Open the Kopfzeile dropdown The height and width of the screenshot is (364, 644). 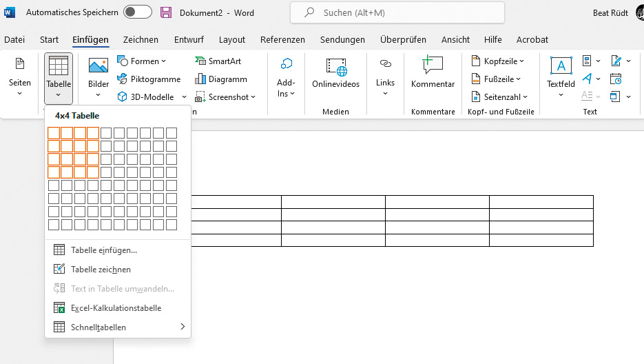pos(499,61)
